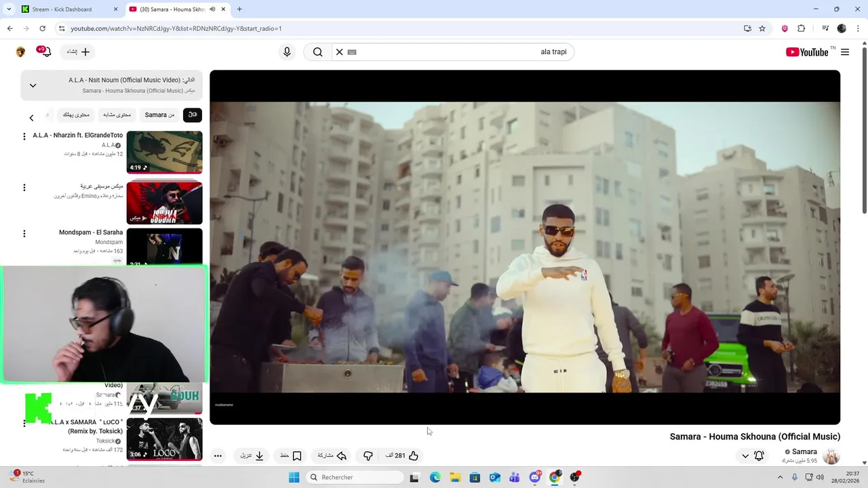The width and height of the screenshot is (868, 488).
Task: Open Mondspam - El Saraha video title
Action: pyautogui.click(x=91, y=232)
